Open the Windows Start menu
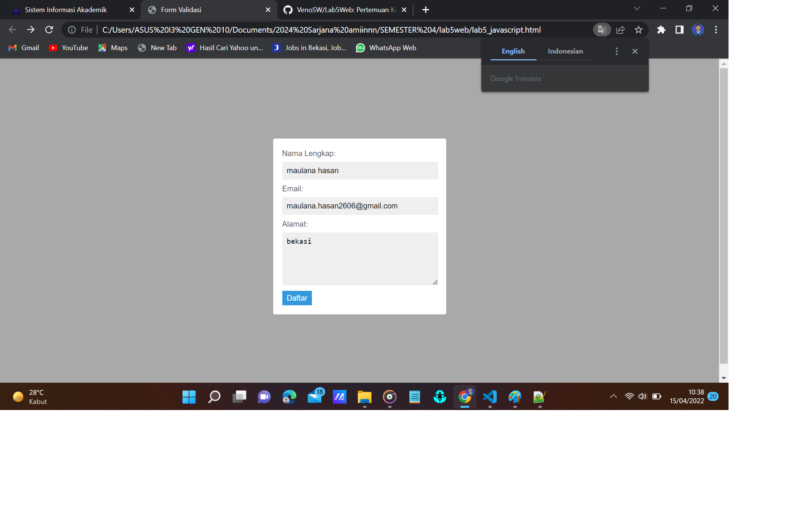This screenshot has width=812, height=508. (189, 396)
